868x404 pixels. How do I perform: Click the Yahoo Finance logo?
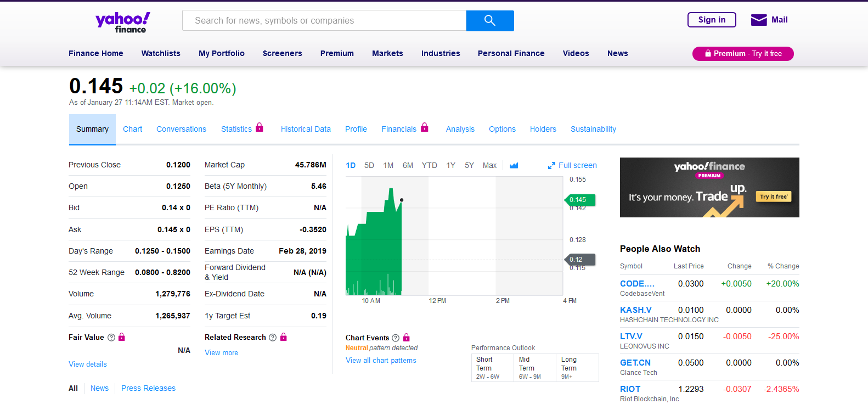tap(123, 23)
